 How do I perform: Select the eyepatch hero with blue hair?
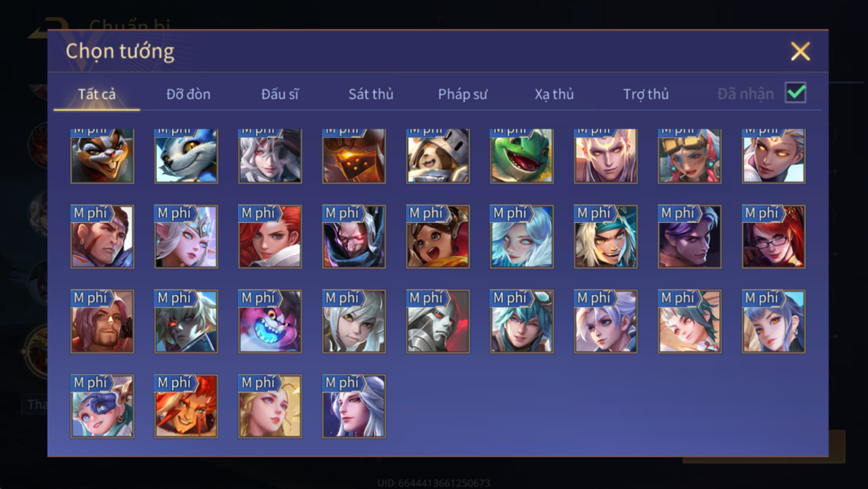(x=103, y=406)
